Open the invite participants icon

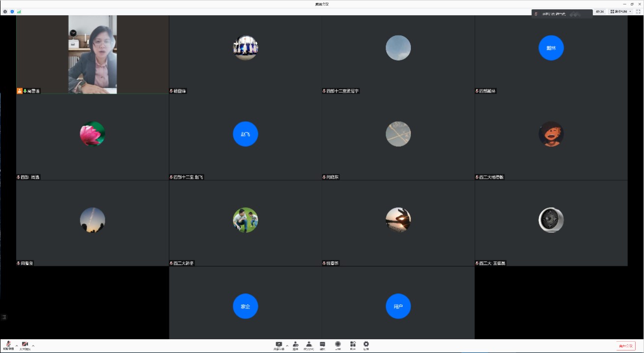pos(295,345)
